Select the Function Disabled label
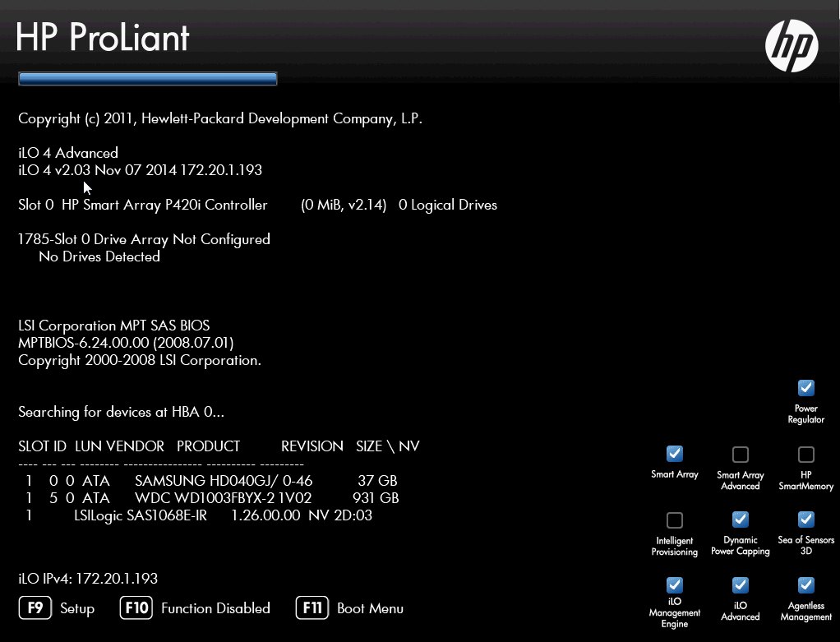 pos(215,608)
